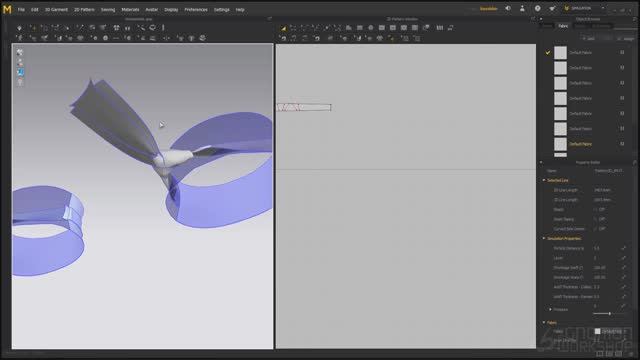Image resolution: width=640 pixels, height=360 pixels.
Task: Click icon at right of highlighted Default Fabric
Action: [622, 144]
